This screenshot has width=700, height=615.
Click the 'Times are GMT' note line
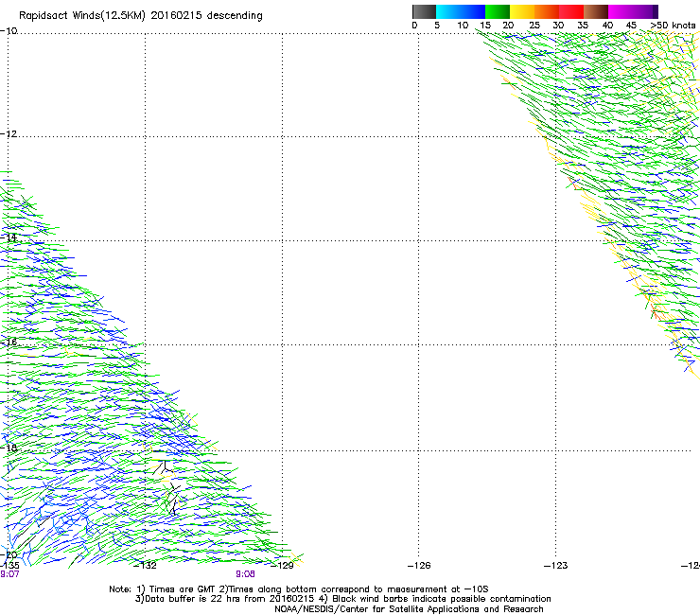point(299,589)
